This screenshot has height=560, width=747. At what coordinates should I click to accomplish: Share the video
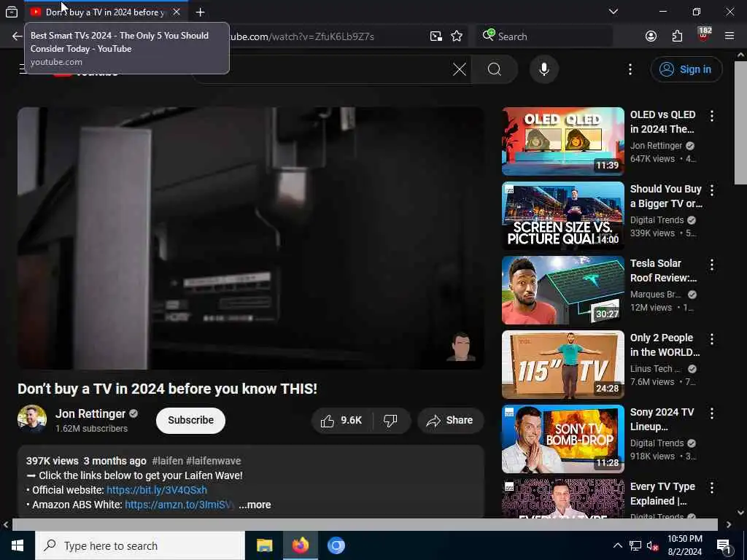click(450, 421)
